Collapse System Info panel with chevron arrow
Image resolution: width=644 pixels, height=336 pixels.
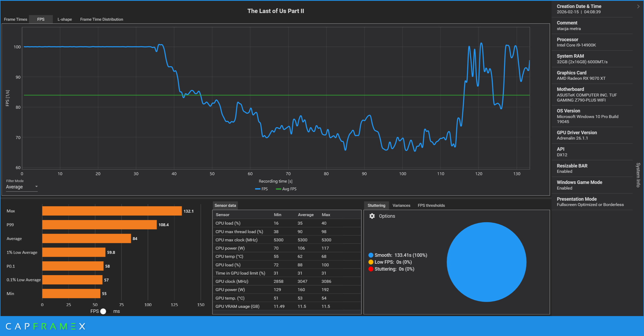click(x=638, y=6)
